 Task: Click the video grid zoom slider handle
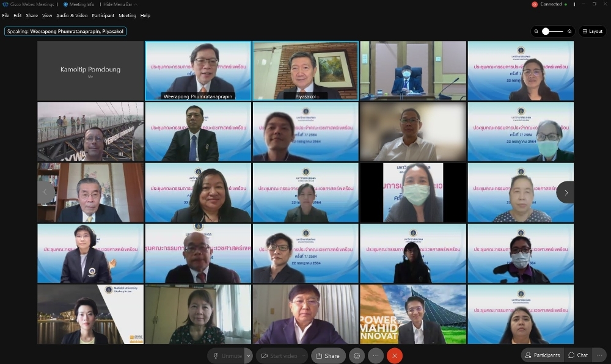click(545, 31)
